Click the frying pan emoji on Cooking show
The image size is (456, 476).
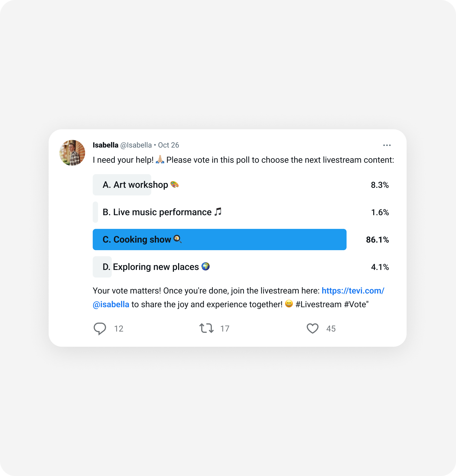pyautogui.click(x=178, y=239)
